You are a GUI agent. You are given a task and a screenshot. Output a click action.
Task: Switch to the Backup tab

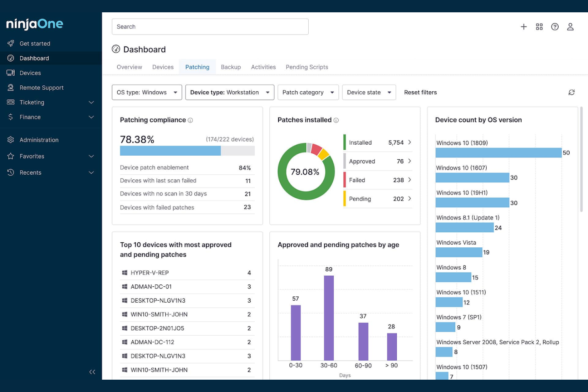(230, 67)
